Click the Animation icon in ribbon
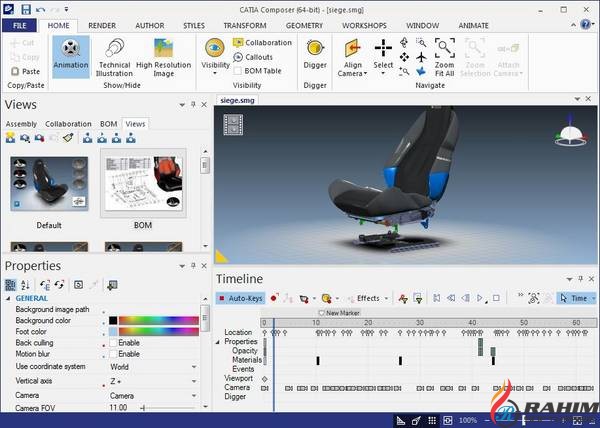 (x=70, y=53)
